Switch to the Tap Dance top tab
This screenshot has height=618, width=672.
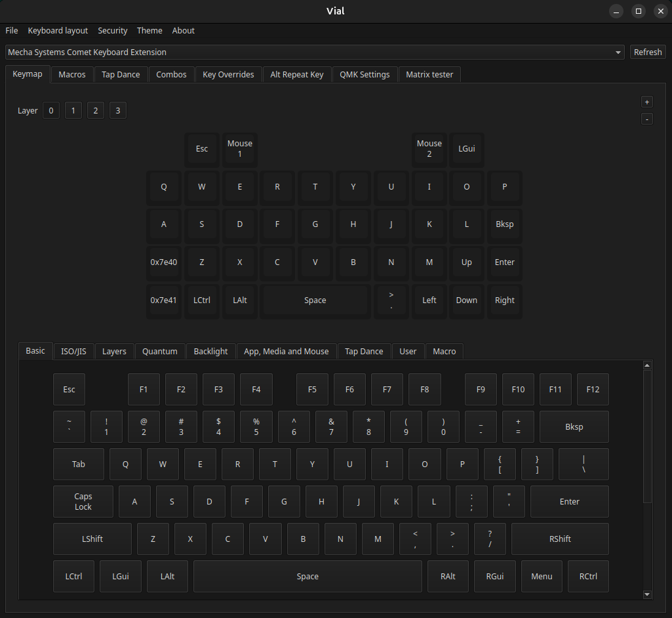click(121, 75)
